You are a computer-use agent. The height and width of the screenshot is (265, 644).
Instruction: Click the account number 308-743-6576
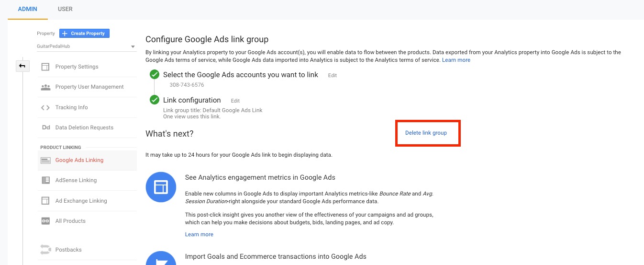(x=187, y=85)
